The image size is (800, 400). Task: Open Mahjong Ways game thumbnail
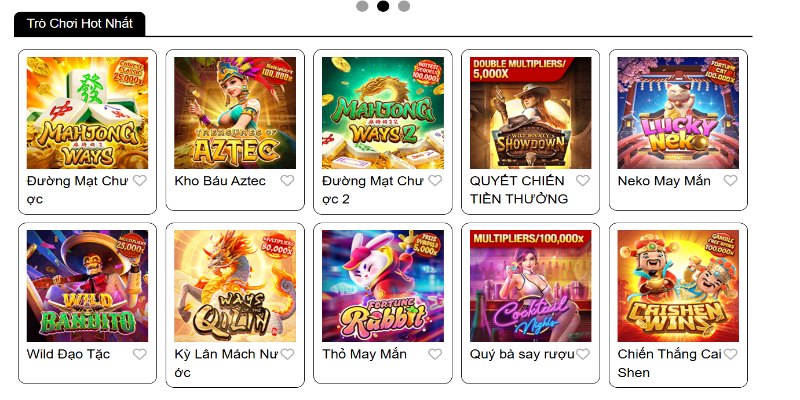[87, 112]
